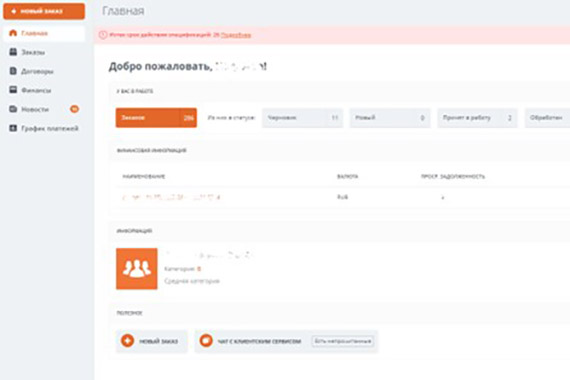Image resolution: width=570 pixels, height=380 pixels.
Task: Click the home icon beside Главная
Action: [x=13, y=33]
